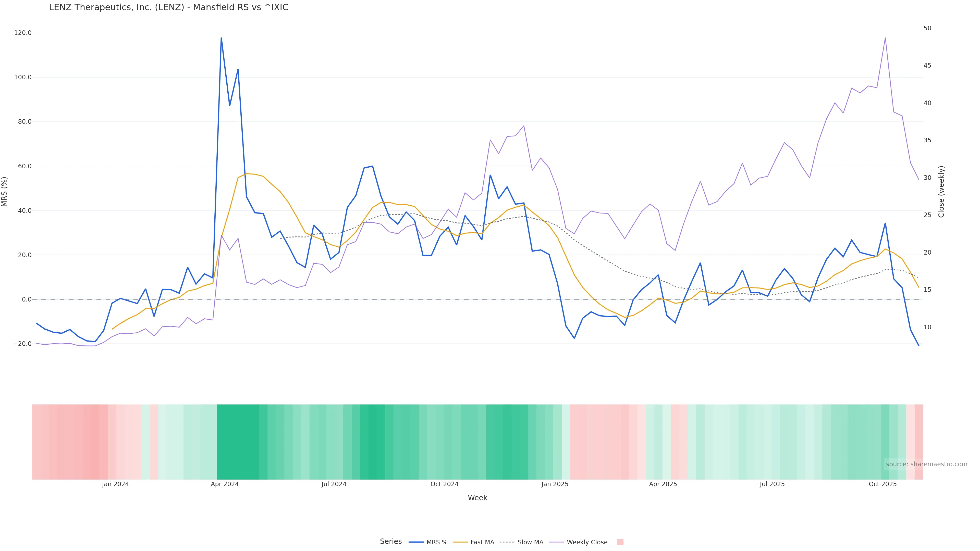Click the 'Apr 2025' x-axis tick label
This screenshot has height=551, width=980.
point(663,484)
